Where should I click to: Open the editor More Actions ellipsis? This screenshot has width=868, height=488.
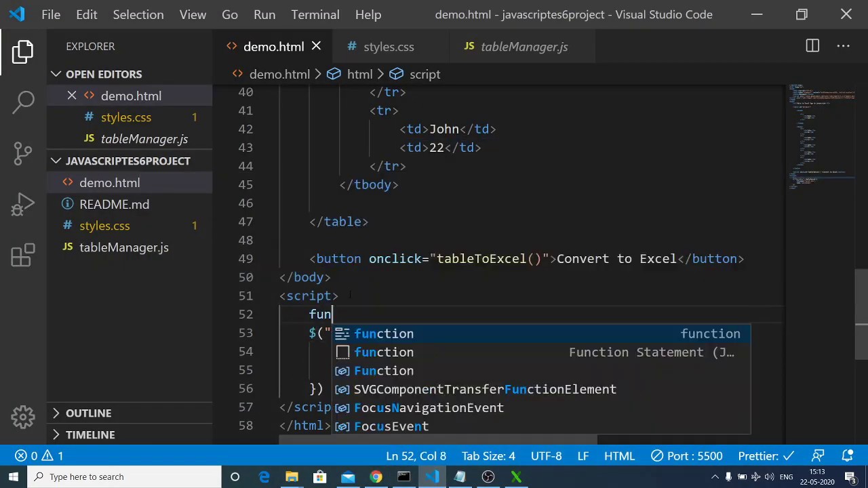(x=843, y=46)
